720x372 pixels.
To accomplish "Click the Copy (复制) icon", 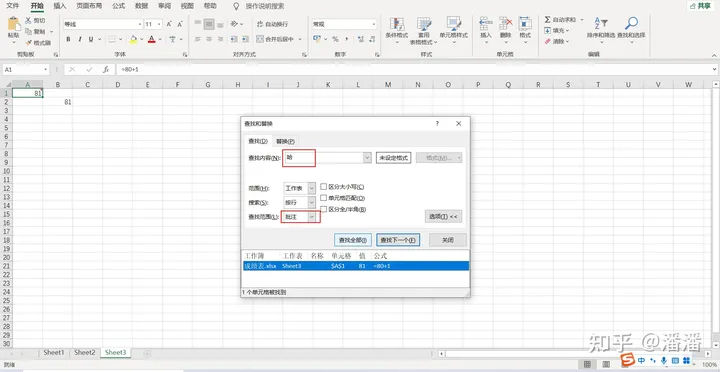I will tap(28, 32).
